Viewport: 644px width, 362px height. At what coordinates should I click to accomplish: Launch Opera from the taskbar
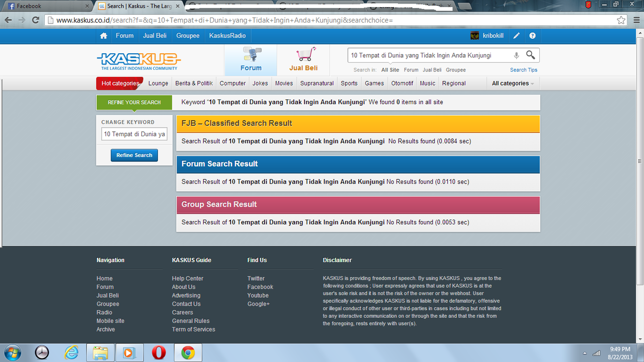tap(158, 353)
